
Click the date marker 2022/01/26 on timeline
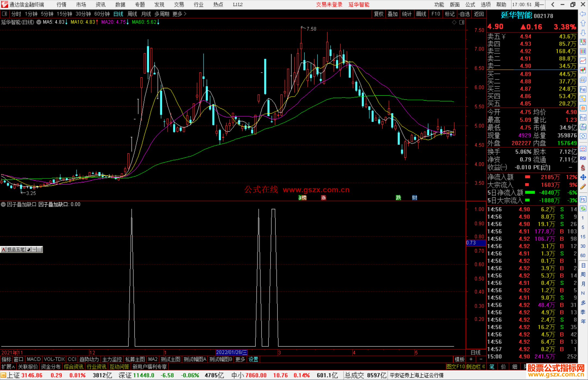pos(232,352)
